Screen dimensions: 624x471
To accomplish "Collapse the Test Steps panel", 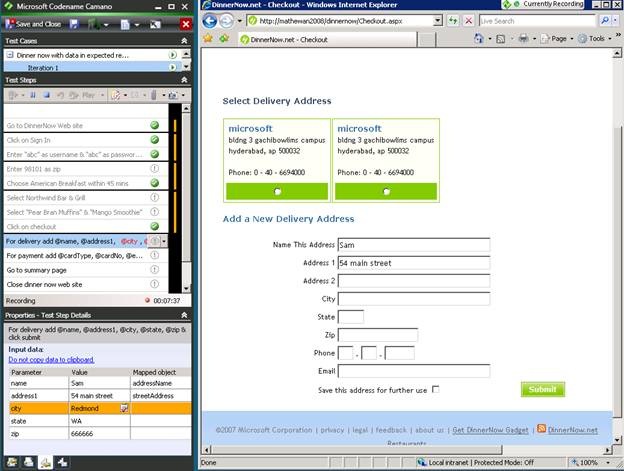I will pos(184,80).
